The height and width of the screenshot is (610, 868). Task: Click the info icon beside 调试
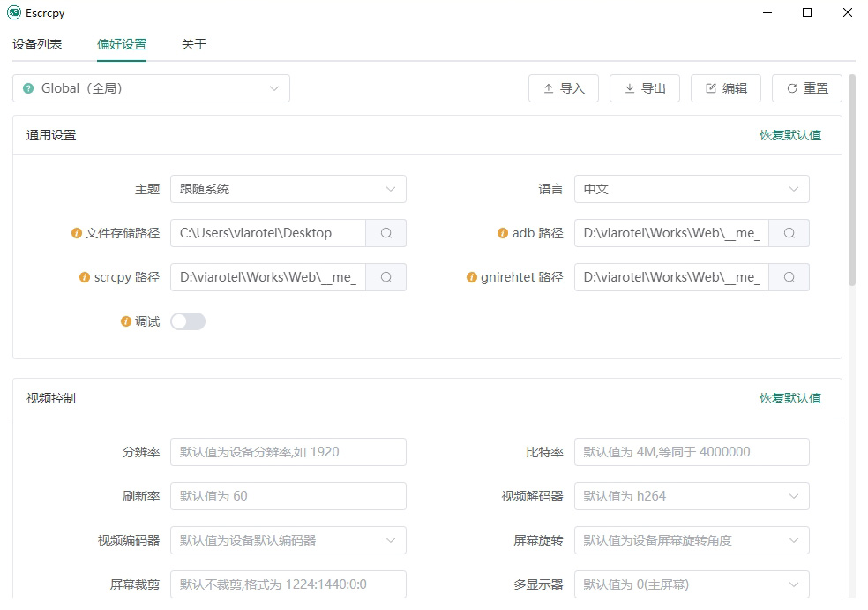(x=126, y=321)
